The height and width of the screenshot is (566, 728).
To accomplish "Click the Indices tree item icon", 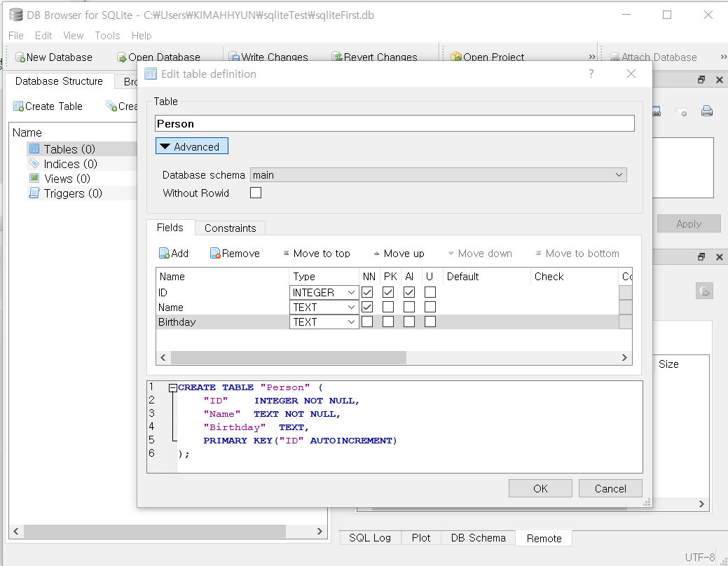I will pyautogui.click(x=34, y=163).
